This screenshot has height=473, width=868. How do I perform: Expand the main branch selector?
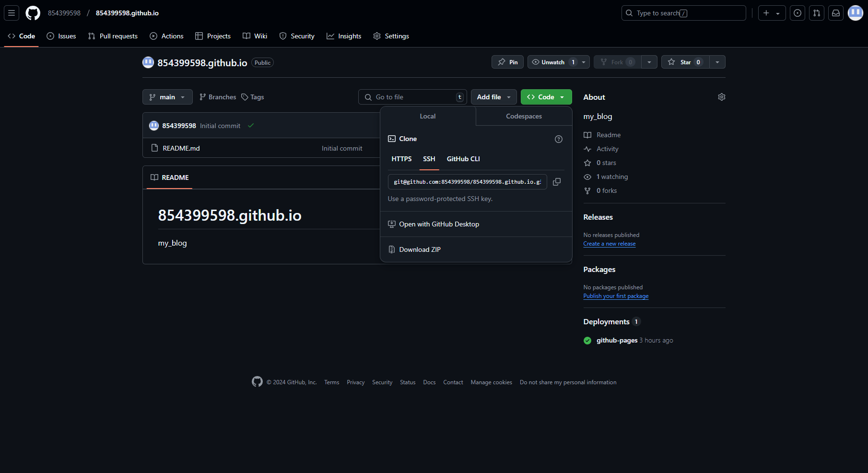[167, 97]
